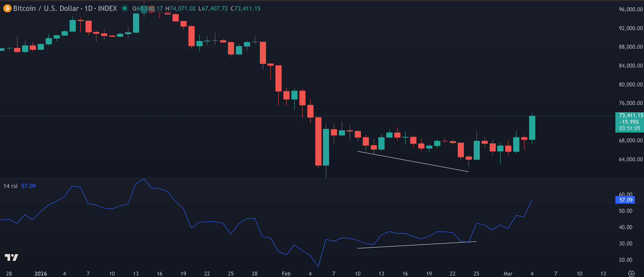This screenshot has width=644, height=277.
Task: Select the white trend line on the RSI pane
Action: (417, 245)
